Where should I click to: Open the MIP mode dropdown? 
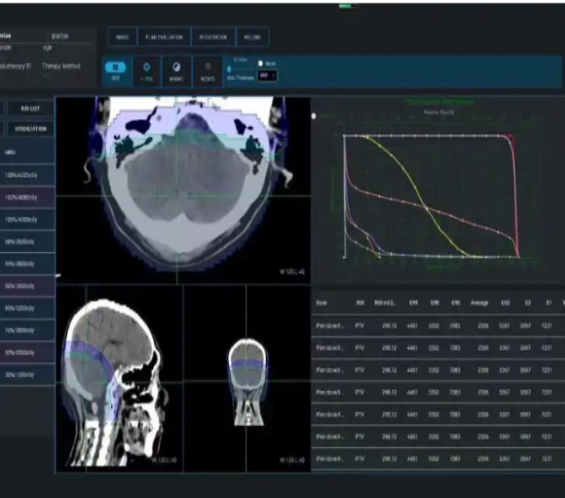(x=267, y=76)
